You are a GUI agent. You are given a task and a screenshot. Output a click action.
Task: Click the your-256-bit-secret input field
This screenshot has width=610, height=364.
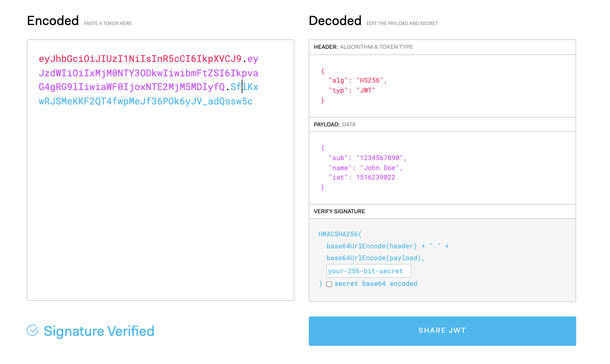coord(368,271)
